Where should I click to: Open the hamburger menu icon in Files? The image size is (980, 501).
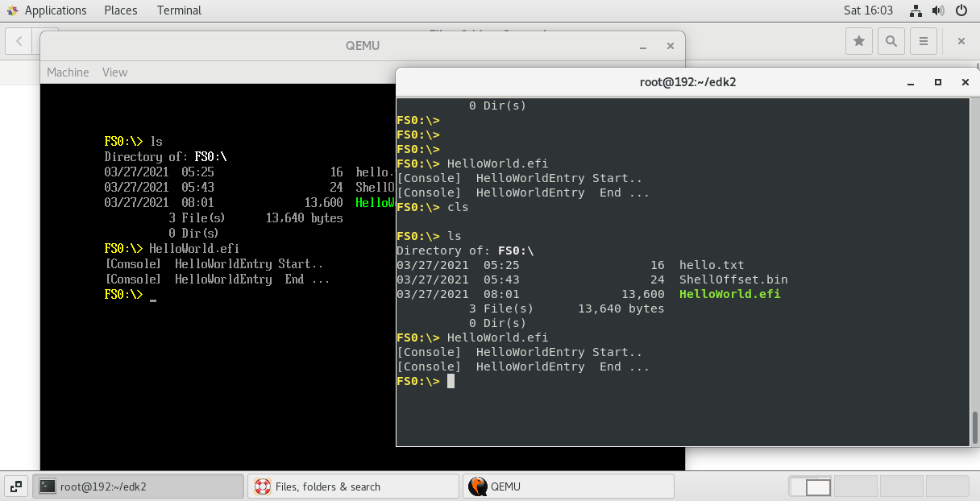click(923, 40)
